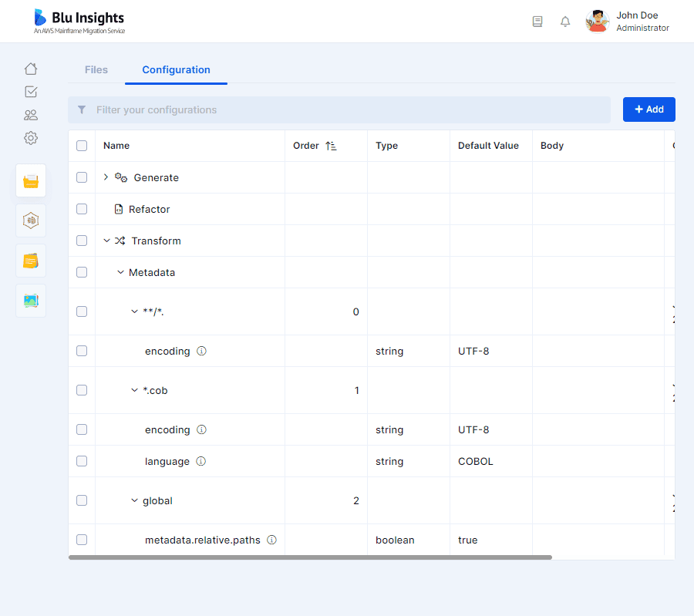Open the tasks checkmark sidebar icon
This screenshot has height=616, width=694.
(x=31, y=92)
